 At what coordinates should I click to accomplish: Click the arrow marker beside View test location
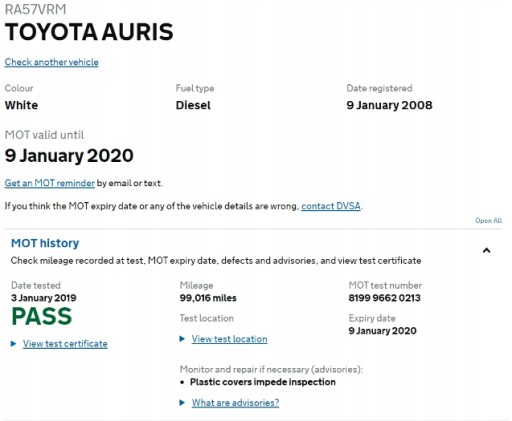182,339
